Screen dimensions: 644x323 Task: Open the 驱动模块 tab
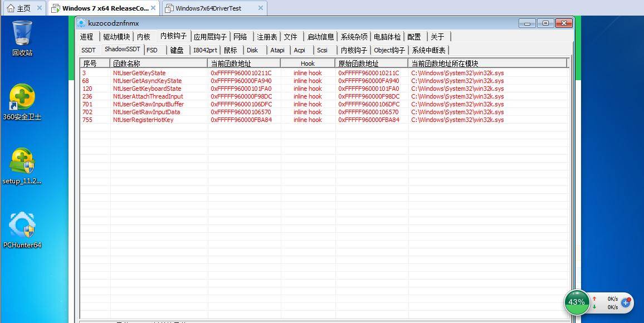coord(116,37)
